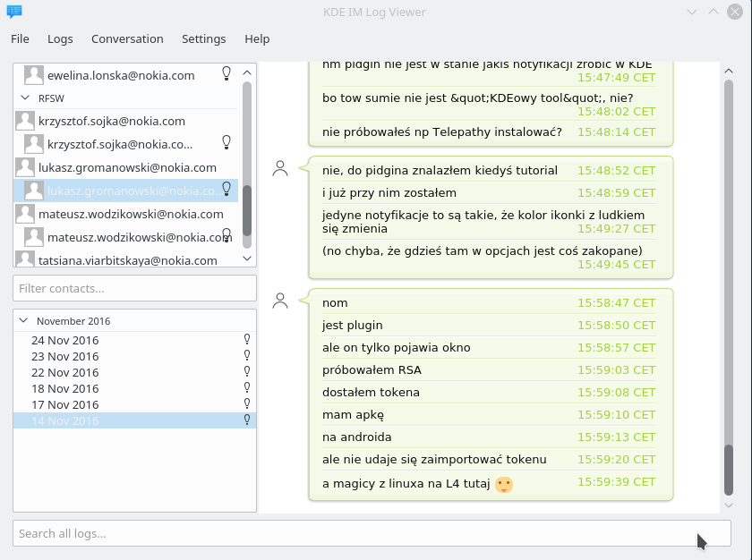Click avatar of nested krzysztof.sojka@nokia.co... entry
Screen dimensions: 752x560
pyautogui.click(x=34, y=144)
